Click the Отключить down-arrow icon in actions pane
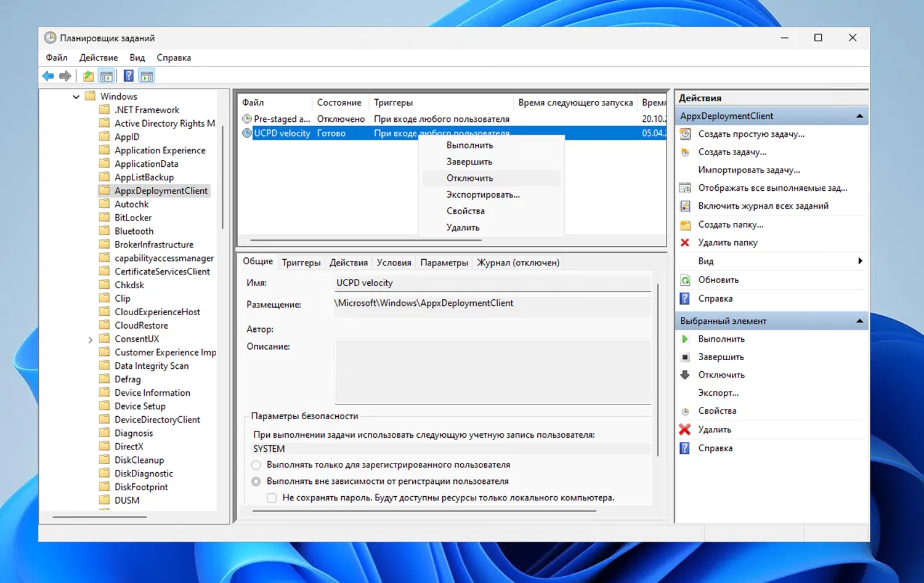The height and width of the screenshot is (583, 924). pyautogui.click(x=684, y=375)
